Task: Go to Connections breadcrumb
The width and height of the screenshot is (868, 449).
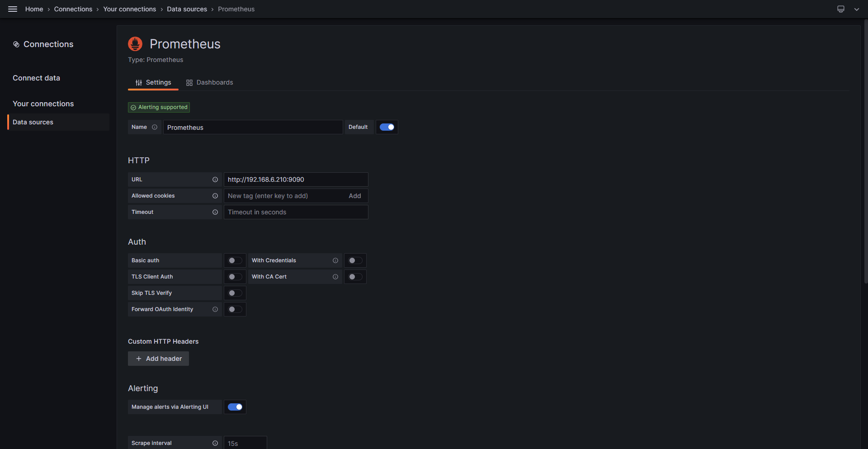Action: click(x=73, y=9)
